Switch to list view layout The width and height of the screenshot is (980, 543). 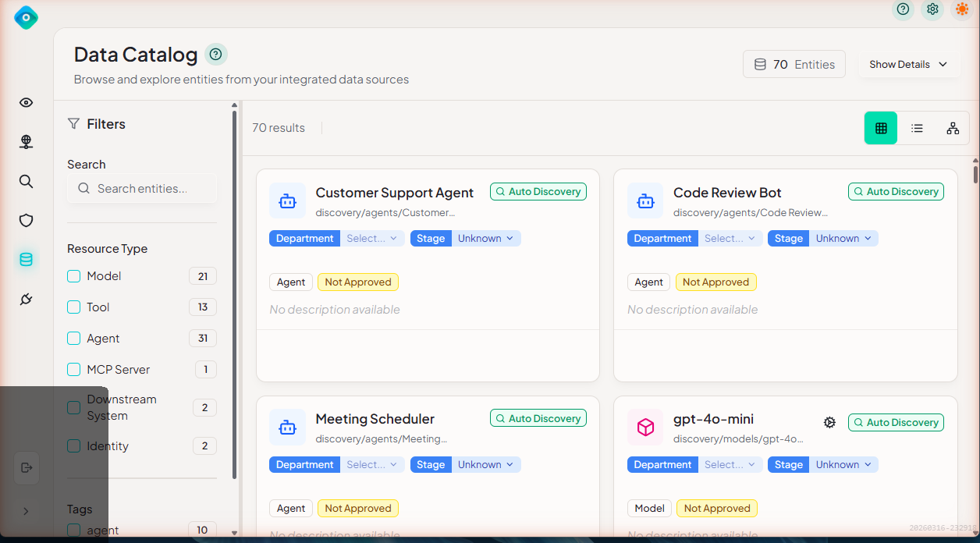[x=917, y=128]
